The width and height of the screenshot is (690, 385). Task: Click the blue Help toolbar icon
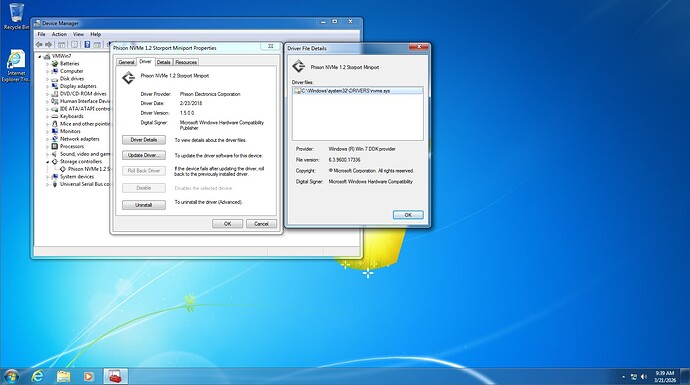point(87,44)
